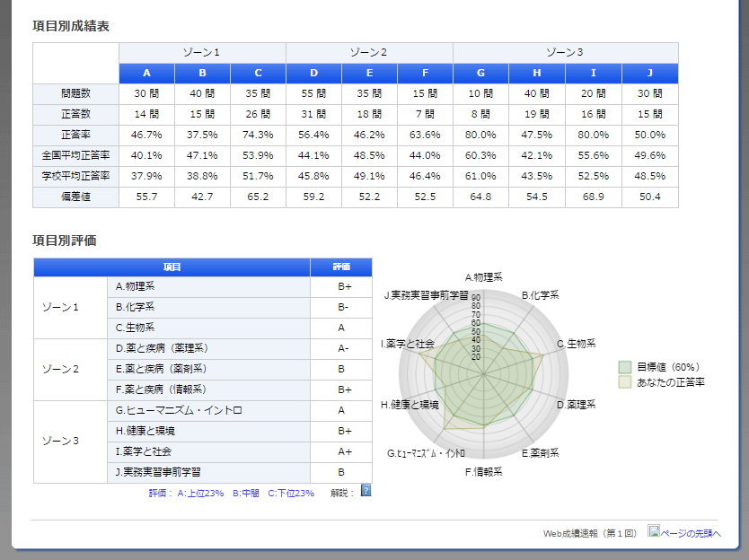Click the F.情報系 label on radar chart
The width and height of the screenshot is (749, 560).
(483, 471)
